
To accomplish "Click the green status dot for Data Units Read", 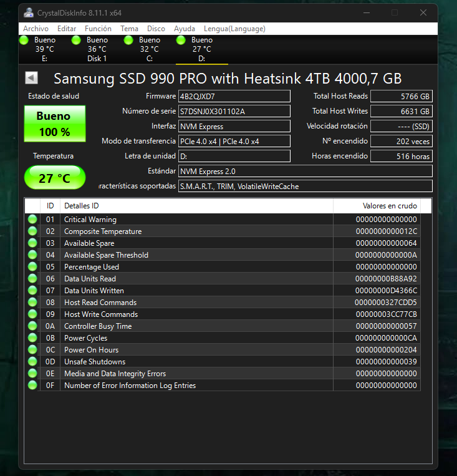I will point(32,278).
